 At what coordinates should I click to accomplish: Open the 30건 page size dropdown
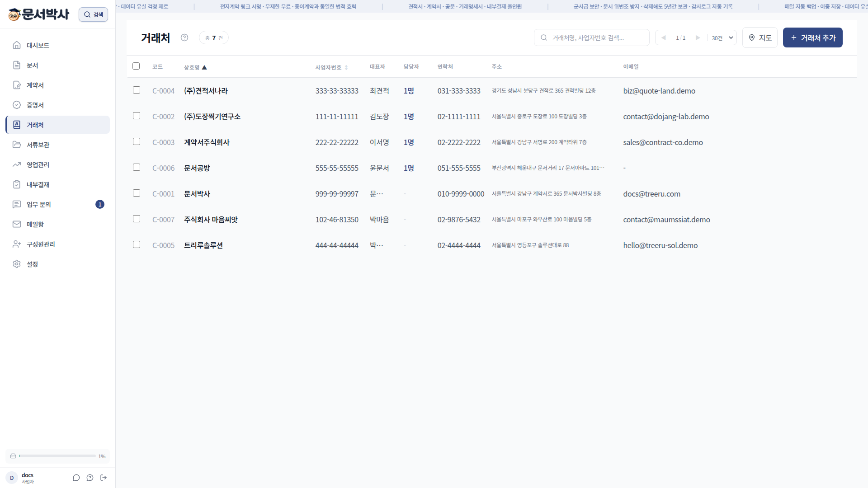722,38
